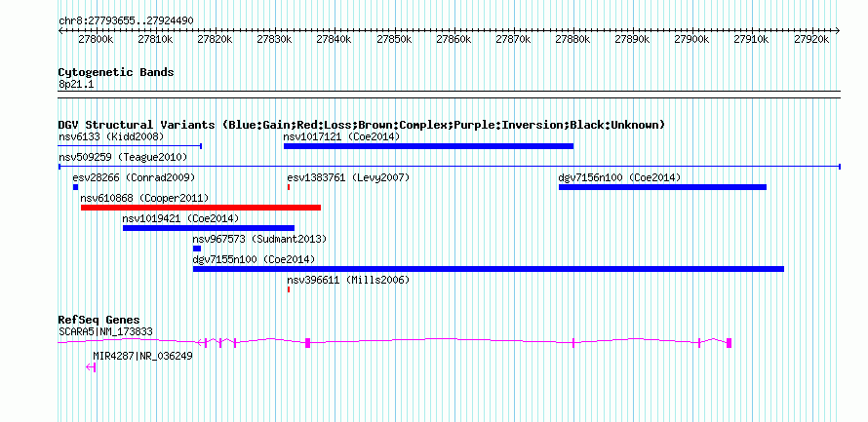Open the nsv1017121 (Coe2014) label
Image resolution: width=868 pixels, height=422 pixels.
[x=341, y=136]
